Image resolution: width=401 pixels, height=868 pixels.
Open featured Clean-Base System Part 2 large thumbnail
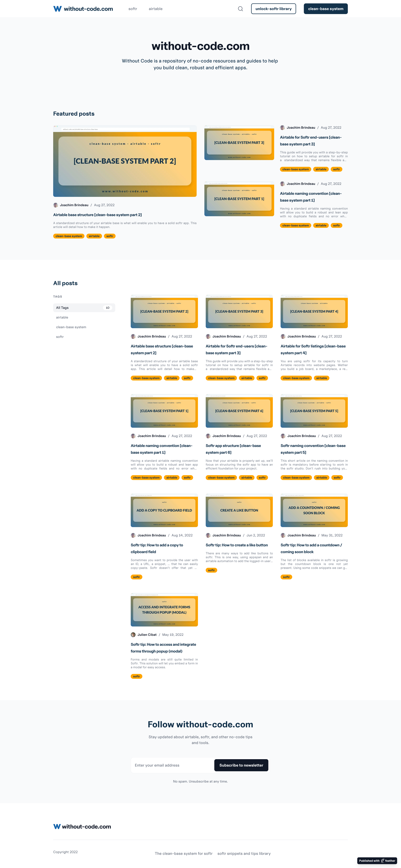[125, 161]
